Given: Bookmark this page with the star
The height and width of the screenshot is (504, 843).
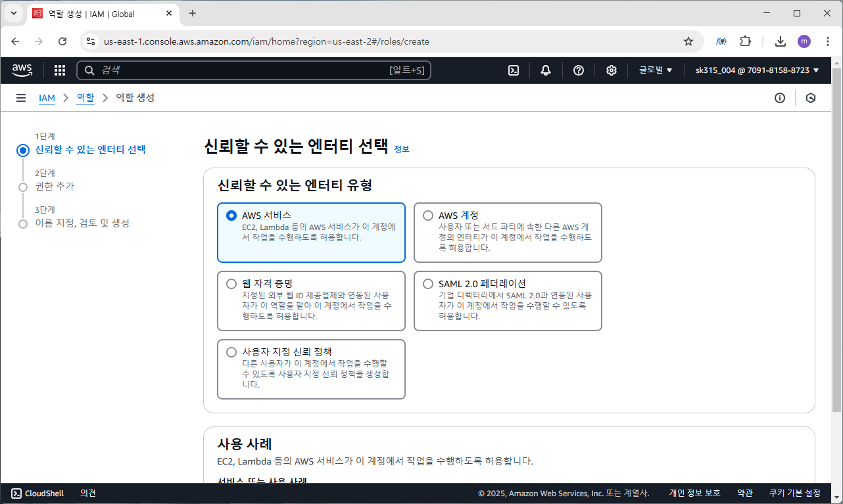Looking at the screenshot, I should pyautogui.click(x=688, y=41).
